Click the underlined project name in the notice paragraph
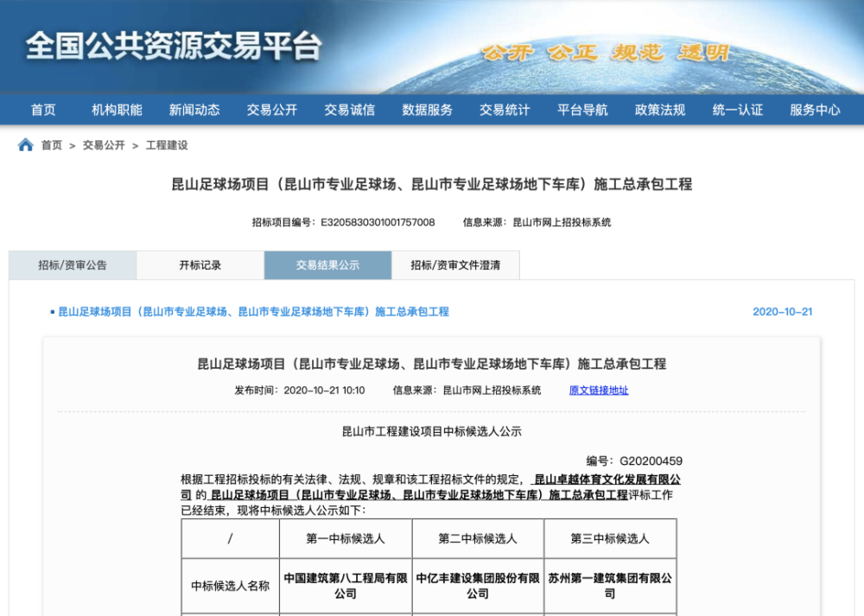 pos(419,495)
